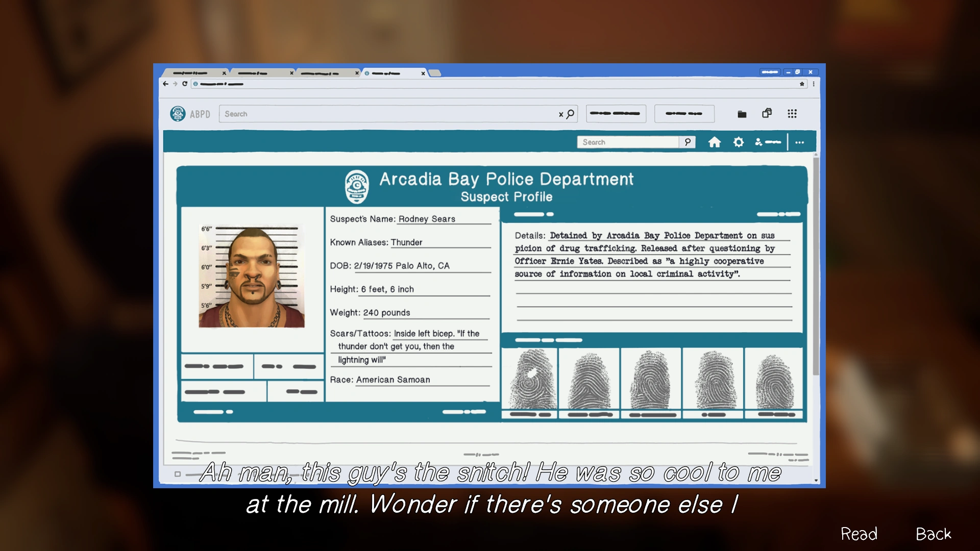Open browser vertical dots menu
The height and width of the screenshot is (551, 980).
pyautogui.click(x=814, y=84)
